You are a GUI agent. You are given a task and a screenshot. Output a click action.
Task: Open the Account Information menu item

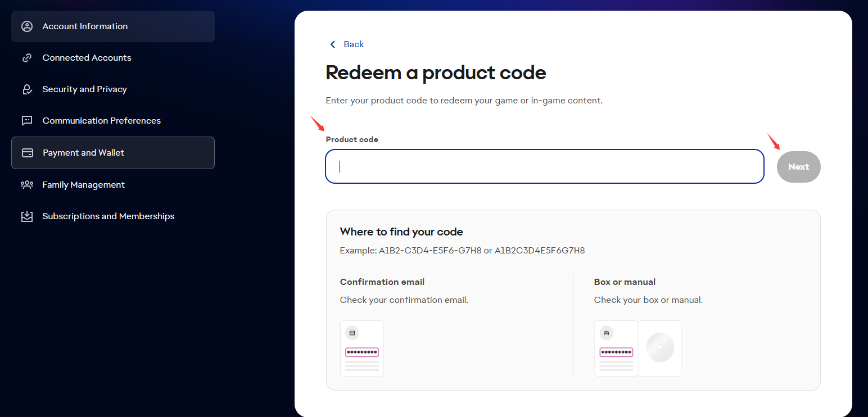(x=113, y=26)
